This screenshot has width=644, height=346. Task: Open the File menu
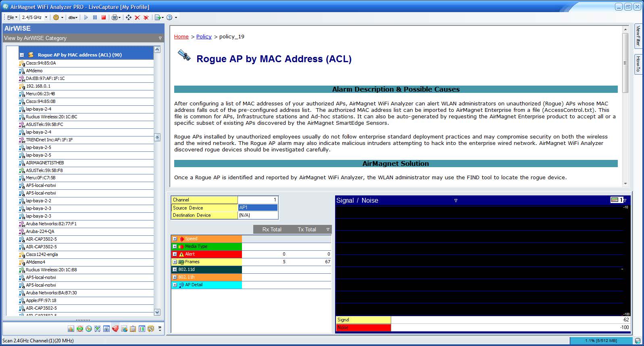[x=12, y=17]
